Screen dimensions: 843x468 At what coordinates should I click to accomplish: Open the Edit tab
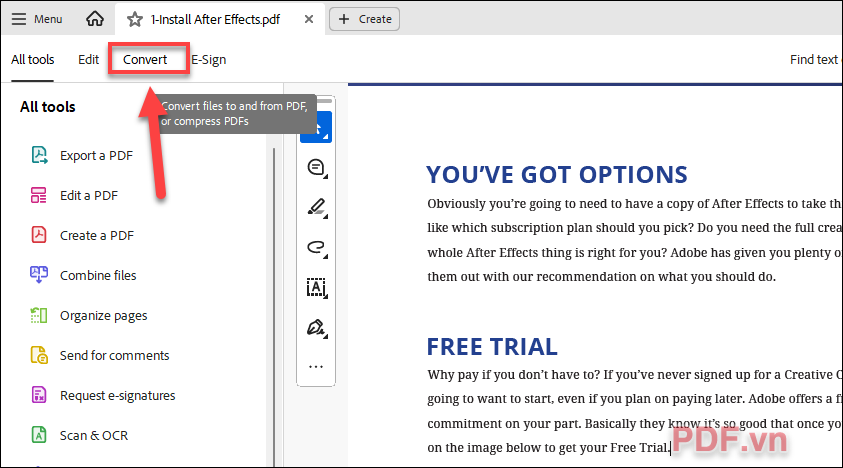88,60
